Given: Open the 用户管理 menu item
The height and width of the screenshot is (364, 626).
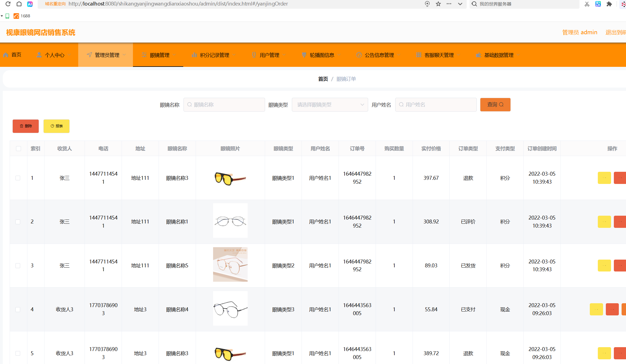Looking at the screenshot, I should pos(269,55).
